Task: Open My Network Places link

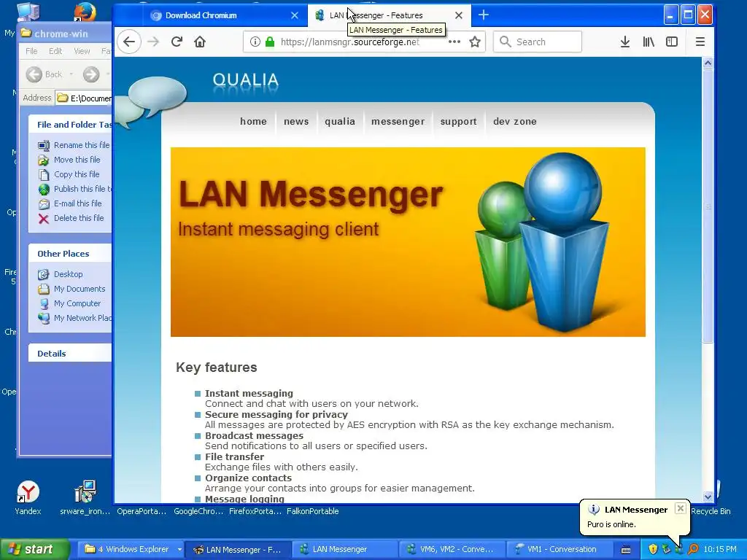Action: (x=82, y=318)
